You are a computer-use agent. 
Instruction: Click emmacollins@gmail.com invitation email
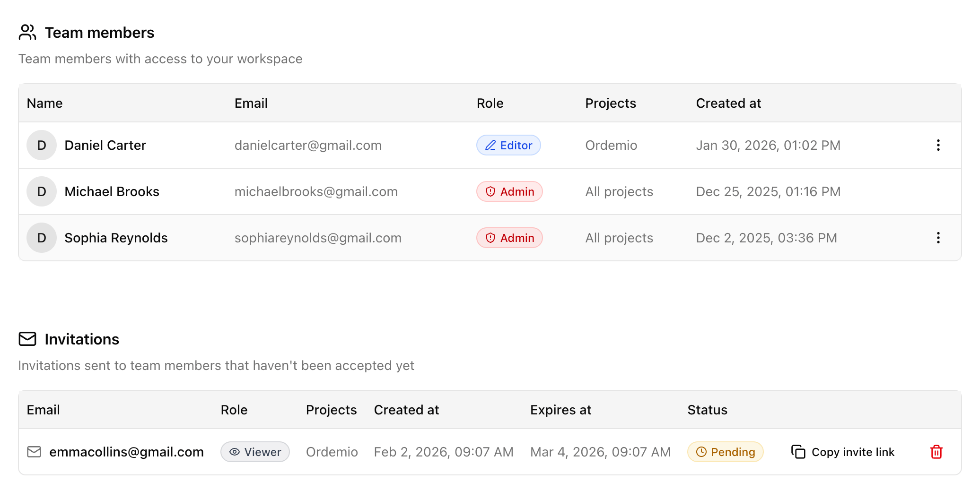126,452
